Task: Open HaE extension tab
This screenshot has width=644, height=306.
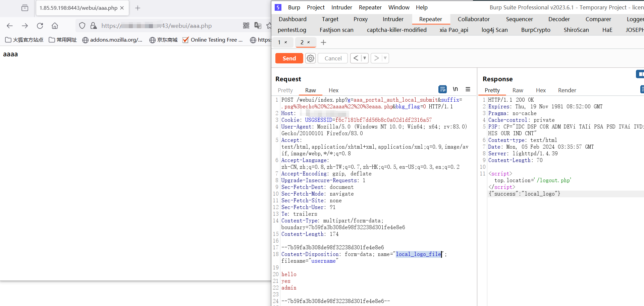Action: pos(607,30)
